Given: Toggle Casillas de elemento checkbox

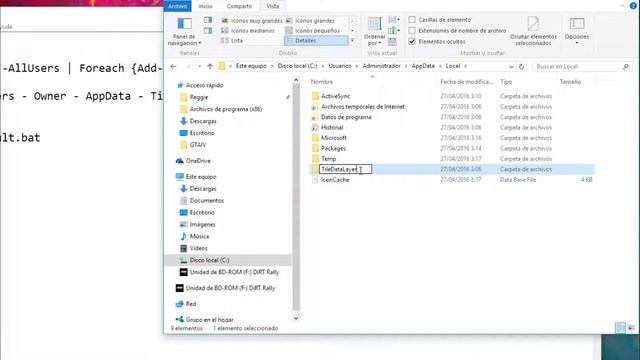Looking at the screenshot, I should tap(412, 20).
